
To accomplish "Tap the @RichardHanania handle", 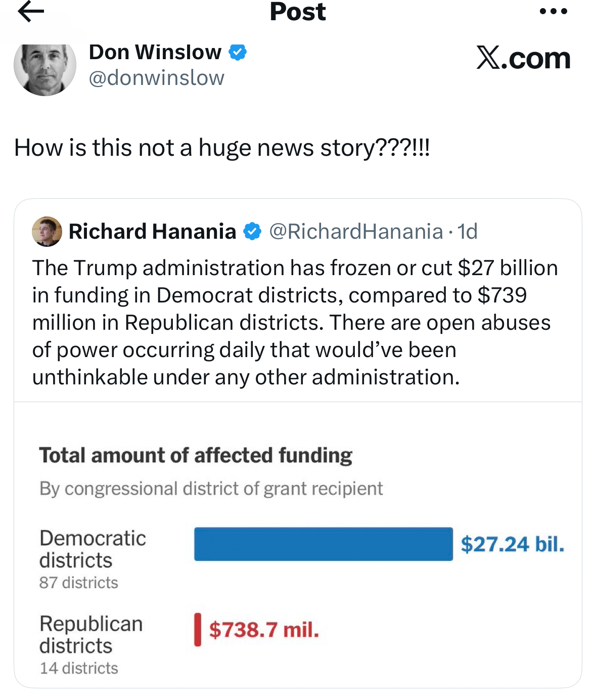I will (356, 232).
